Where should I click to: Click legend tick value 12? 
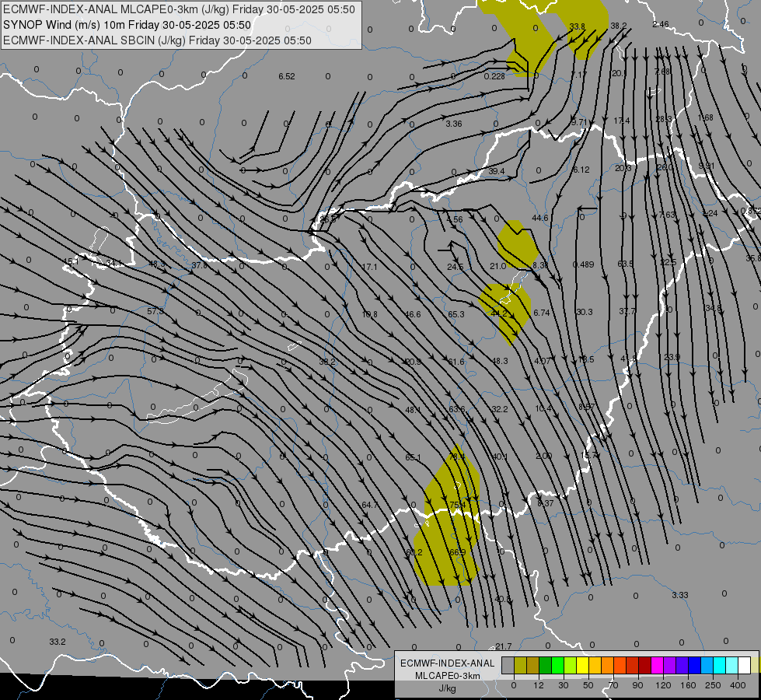click(x=539, y=685)
